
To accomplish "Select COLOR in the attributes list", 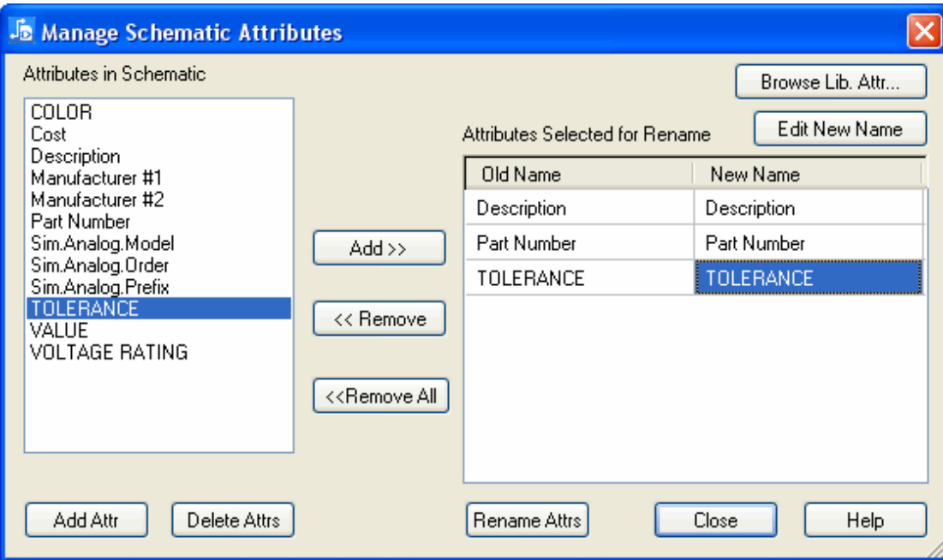I will 62,112.
